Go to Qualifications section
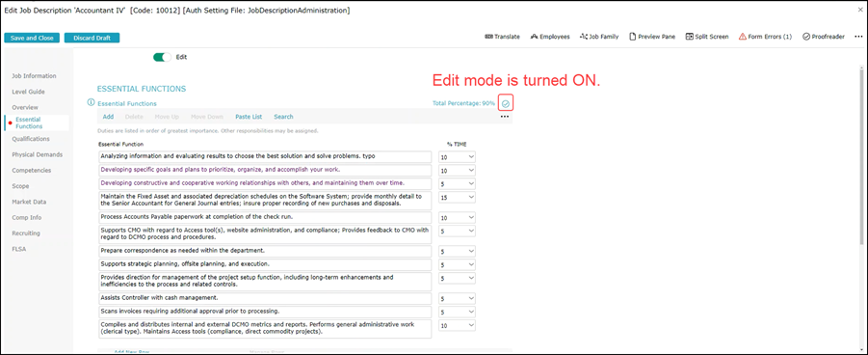 click(x=31, y=139)
